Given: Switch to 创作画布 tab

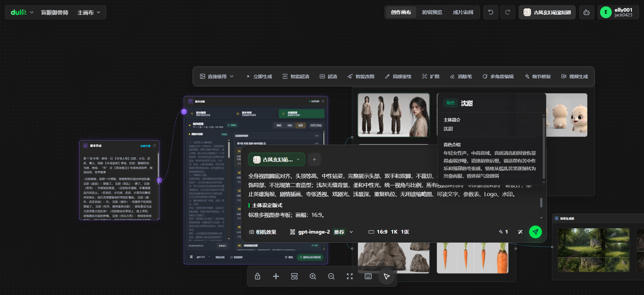Looking at the screenshot, I should (401, 12).
